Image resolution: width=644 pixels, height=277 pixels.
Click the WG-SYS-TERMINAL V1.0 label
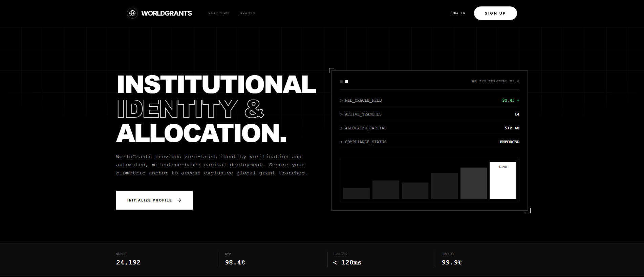[495, 81]
